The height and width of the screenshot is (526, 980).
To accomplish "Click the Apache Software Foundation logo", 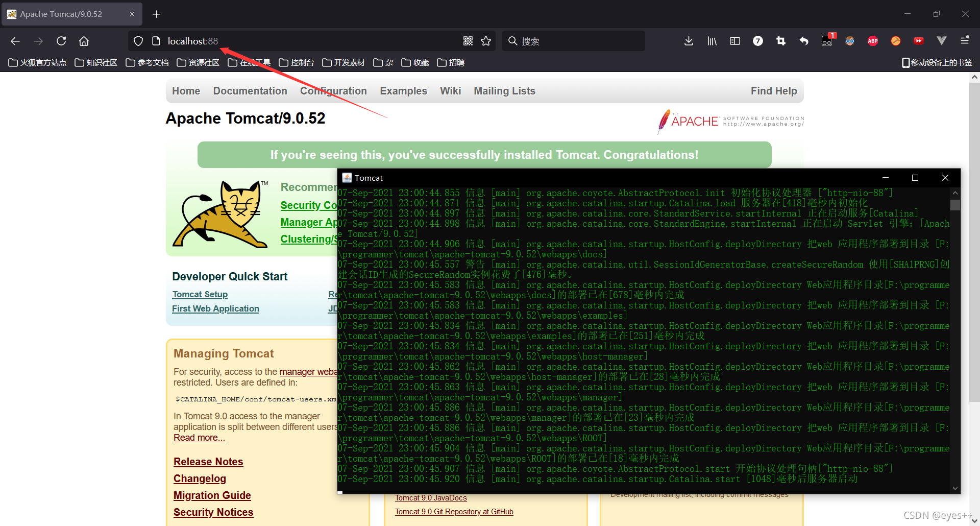I will [x=730, y=121].
